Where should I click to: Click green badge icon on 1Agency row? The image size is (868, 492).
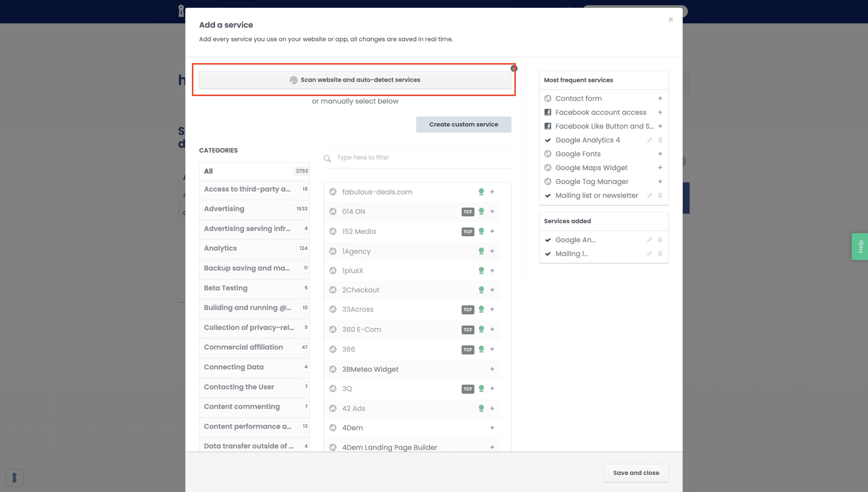(x=481, y=251)
